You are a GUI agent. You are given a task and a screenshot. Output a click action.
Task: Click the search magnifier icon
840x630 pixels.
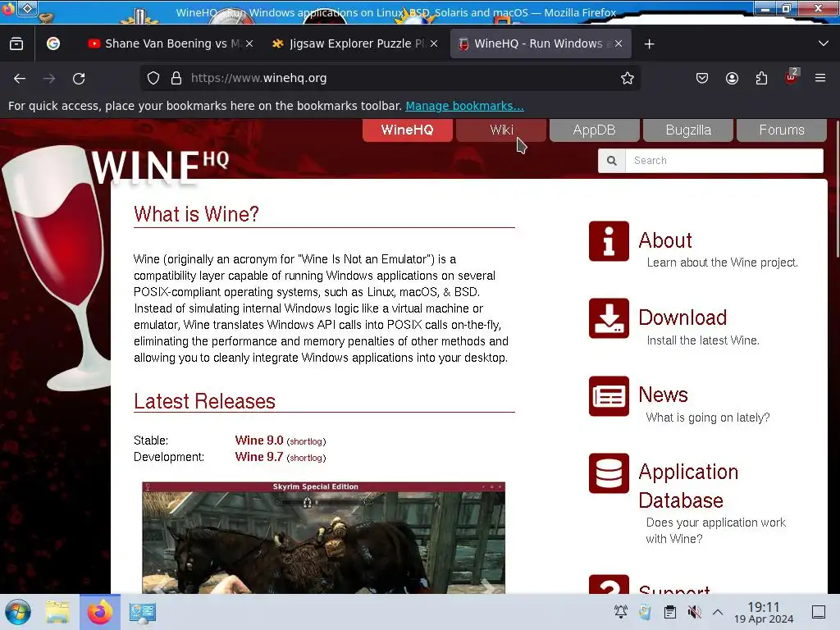612,161
